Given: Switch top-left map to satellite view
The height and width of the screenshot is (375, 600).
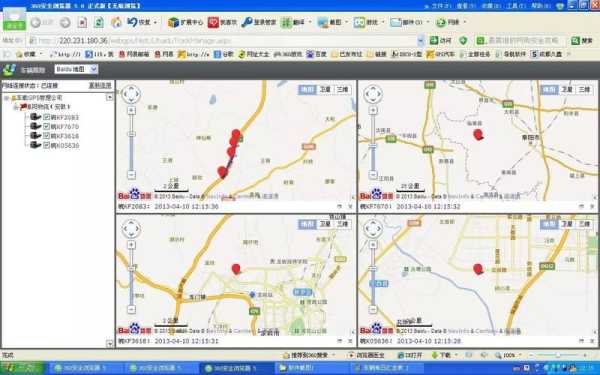Looking at the screenshot, I should coord(325,90).
